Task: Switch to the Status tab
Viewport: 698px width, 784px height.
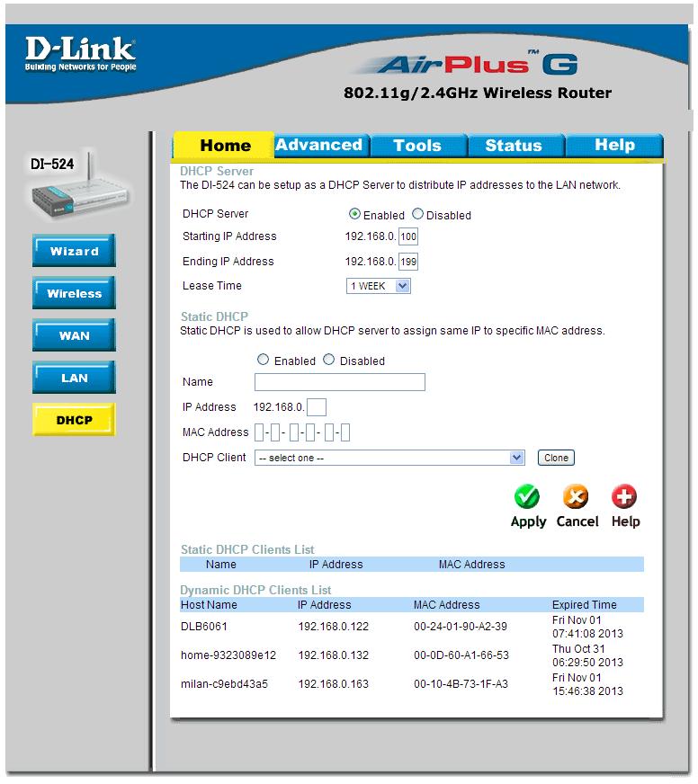Action: click(x=513, y=146)
